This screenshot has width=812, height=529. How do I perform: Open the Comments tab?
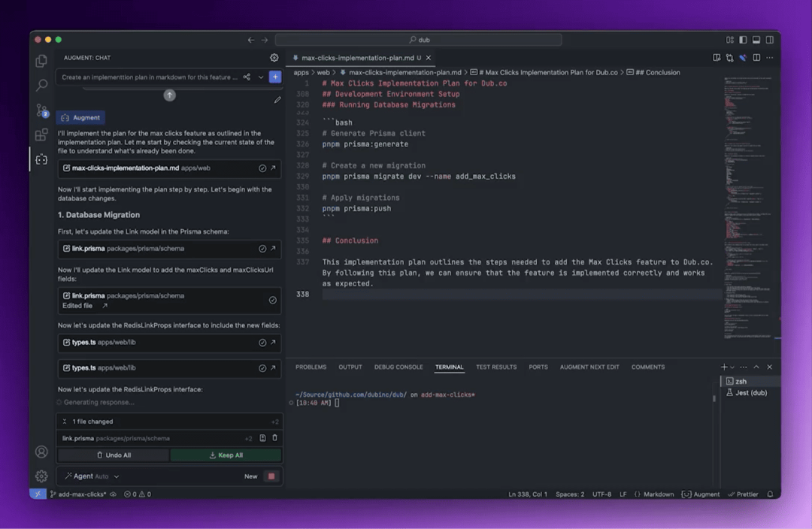648,367
